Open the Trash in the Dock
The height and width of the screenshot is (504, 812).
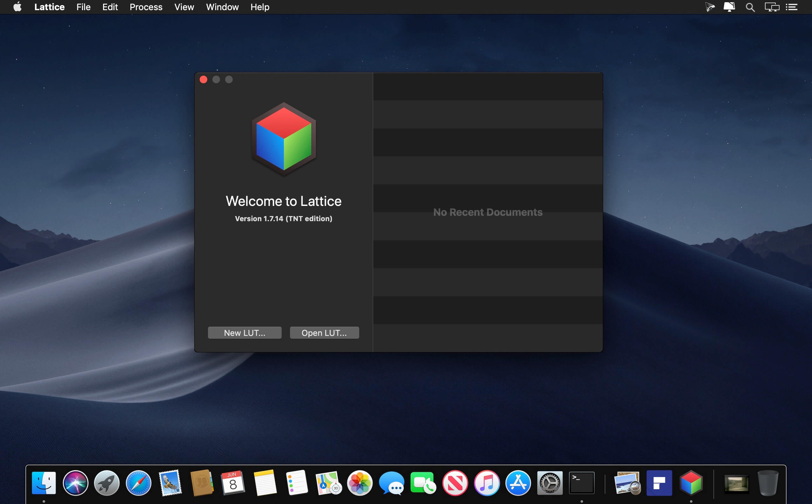tap(768, 483)
